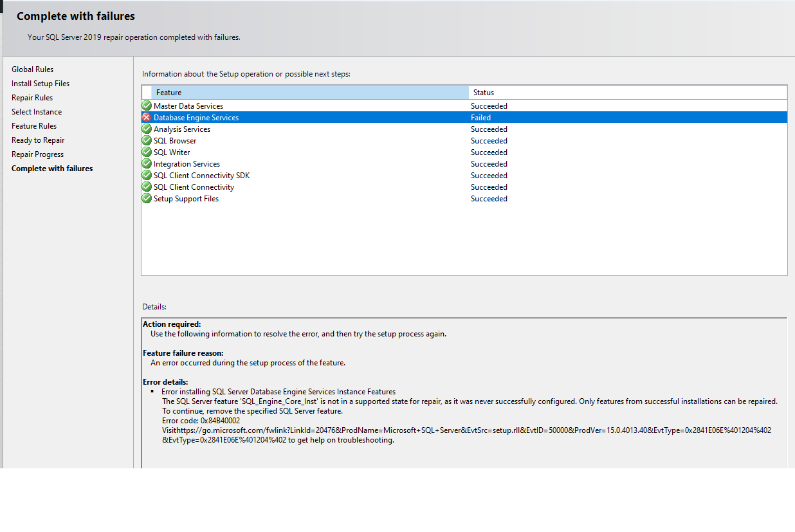Click green check icon beside Analysis Services
795x532 pixels.
pyautogui.click(x=147, y=129)
